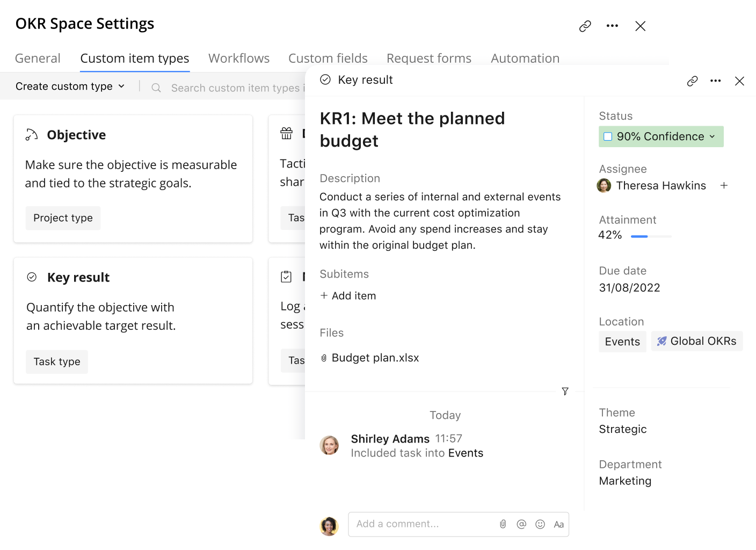Open OKR Space Settings more options menu

point(612,26)
